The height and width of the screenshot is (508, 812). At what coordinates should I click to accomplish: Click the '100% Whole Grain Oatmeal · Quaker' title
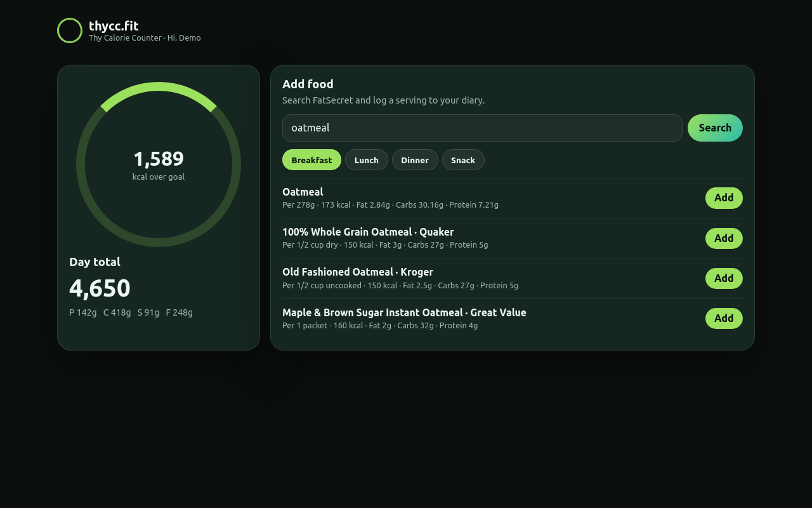click(368, 232)
